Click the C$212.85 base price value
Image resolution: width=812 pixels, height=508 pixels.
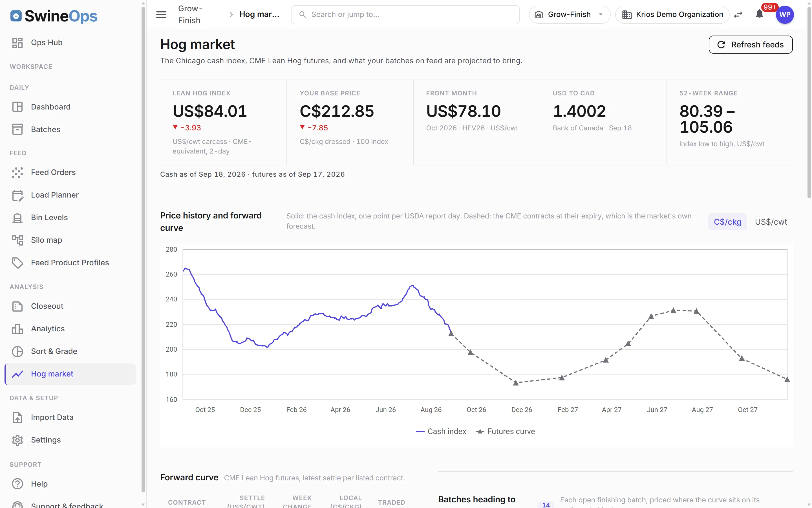tap(337, 111)
